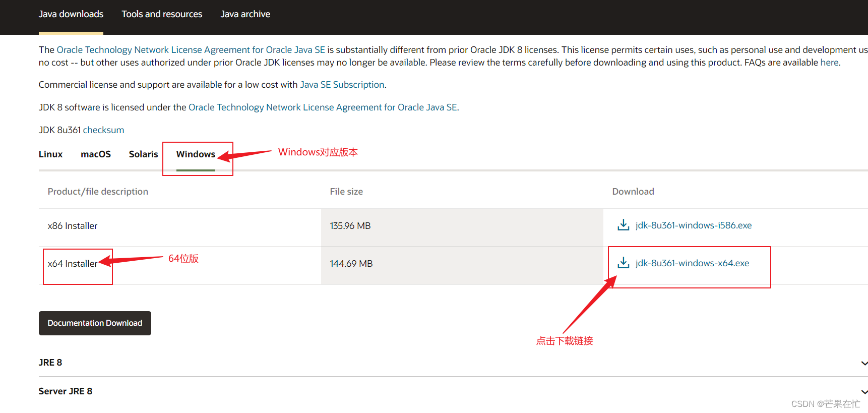This screenshot has width=868, height=413.
Task: Open license agreement link after 'JDK 8 software is licensed'
Action: tap(323, 107)
